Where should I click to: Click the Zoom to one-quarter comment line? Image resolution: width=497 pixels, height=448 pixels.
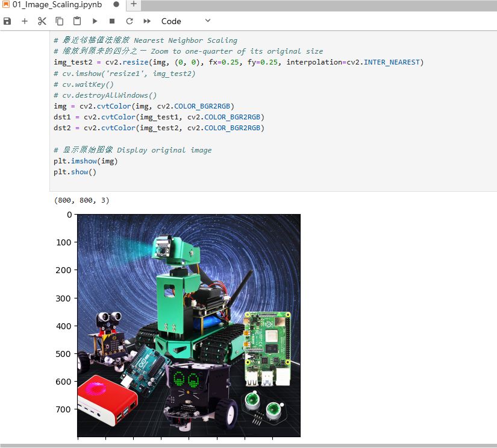coord(189,51)
